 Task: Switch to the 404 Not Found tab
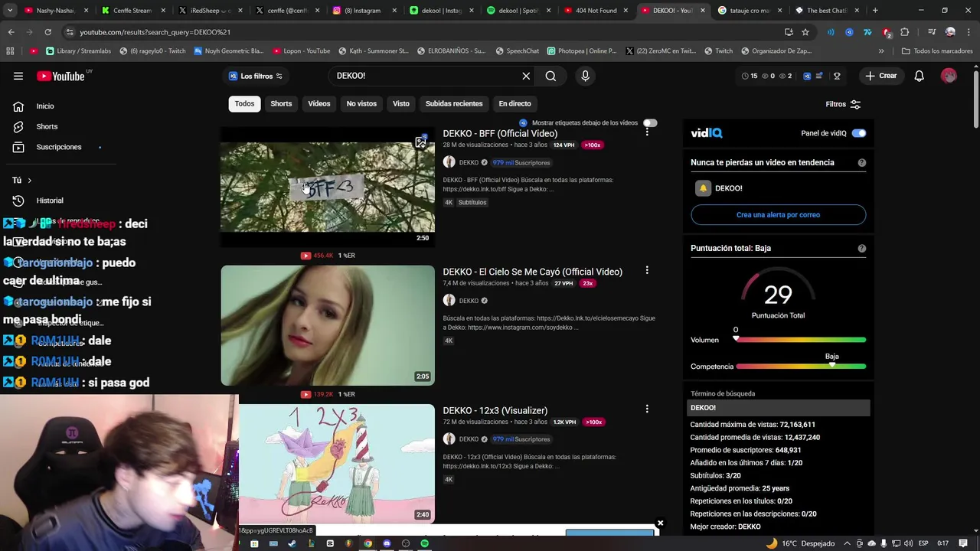594,11
